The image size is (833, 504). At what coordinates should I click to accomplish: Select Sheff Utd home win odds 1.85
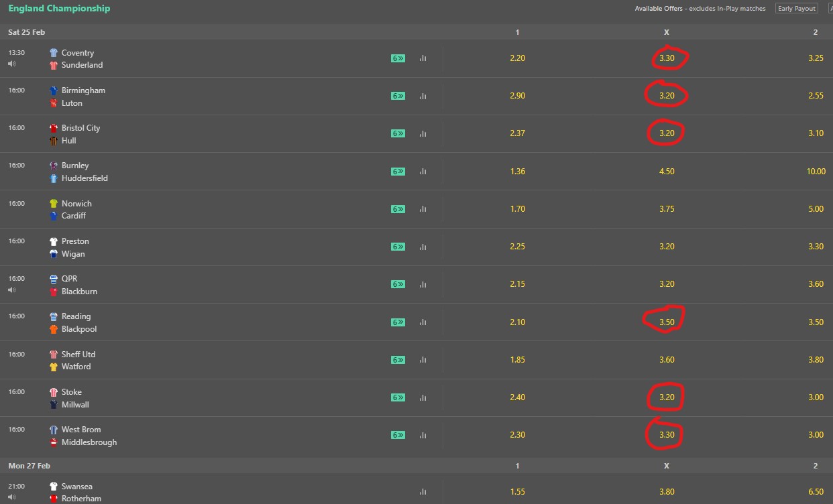[x=517, y=360]
